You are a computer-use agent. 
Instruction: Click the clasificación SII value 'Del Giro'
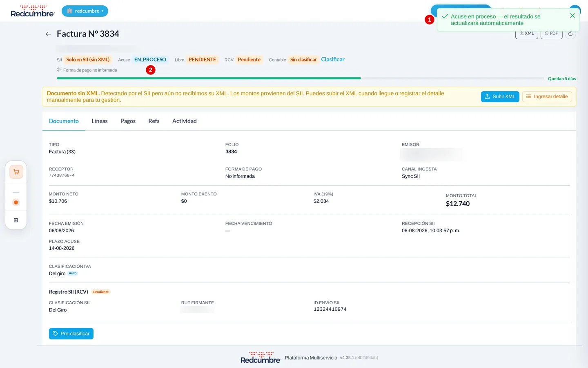58,310
